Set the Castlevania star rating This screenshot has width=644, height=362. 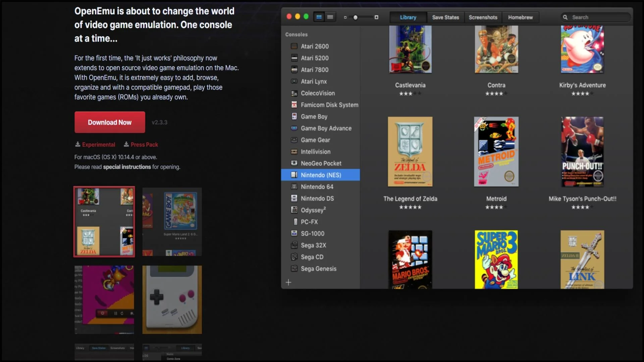410,94
